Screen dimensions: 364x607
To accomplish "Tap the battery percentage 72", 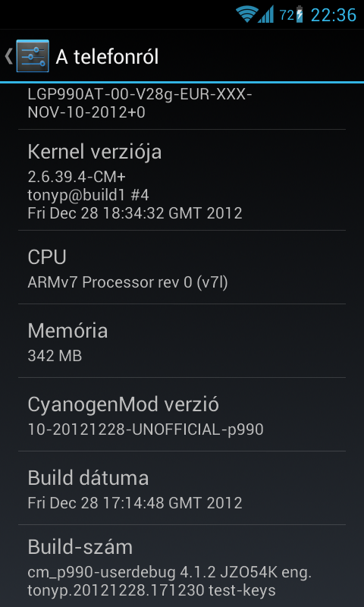I will [x=287, y=15].
